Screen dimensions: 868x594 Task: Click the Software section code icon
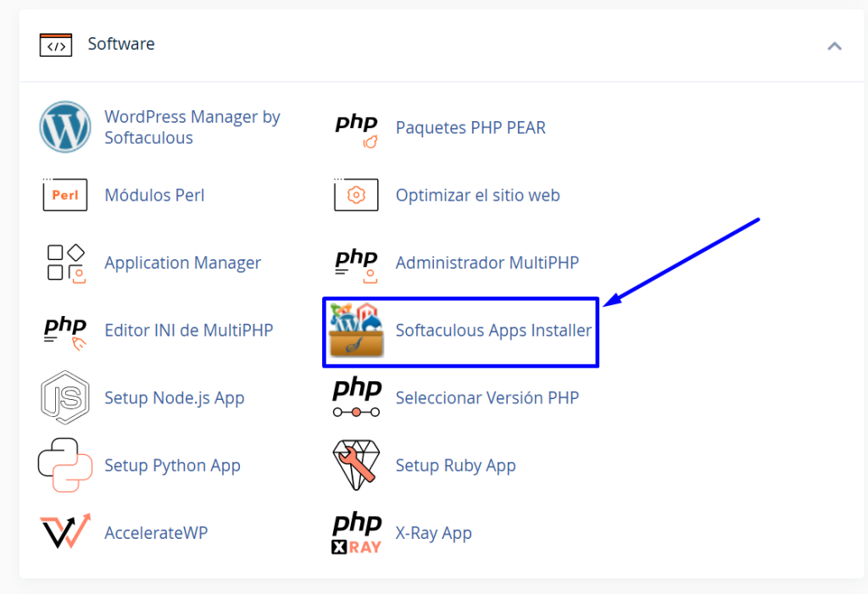56,45
